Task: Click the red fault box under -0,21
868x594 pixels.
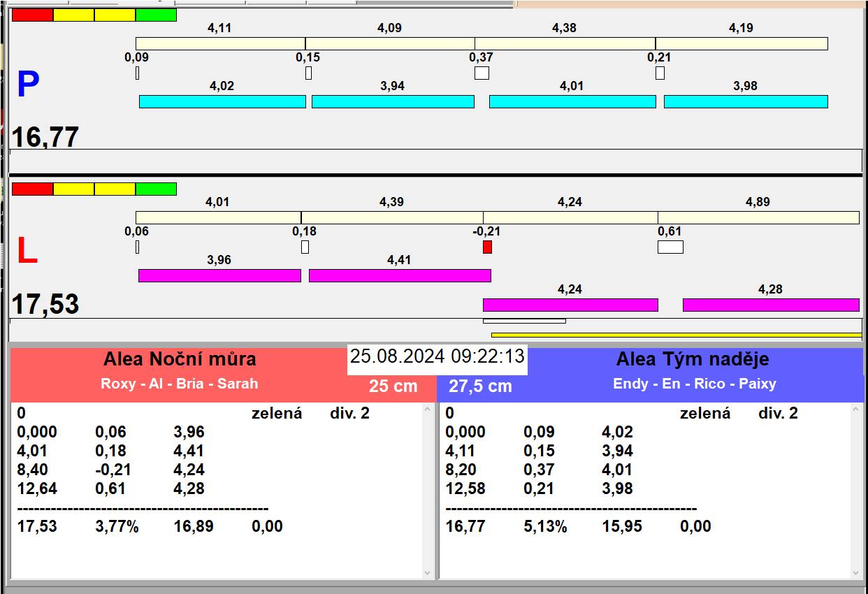Action: (x=487, y=247)
